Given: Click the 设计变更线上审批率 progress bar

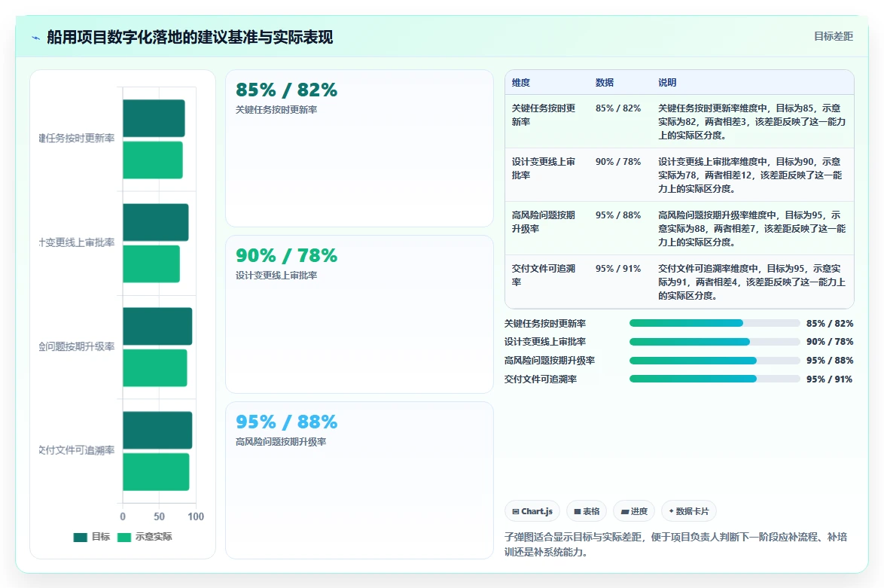Looking at the screenshot, I should tap(715, 342).
